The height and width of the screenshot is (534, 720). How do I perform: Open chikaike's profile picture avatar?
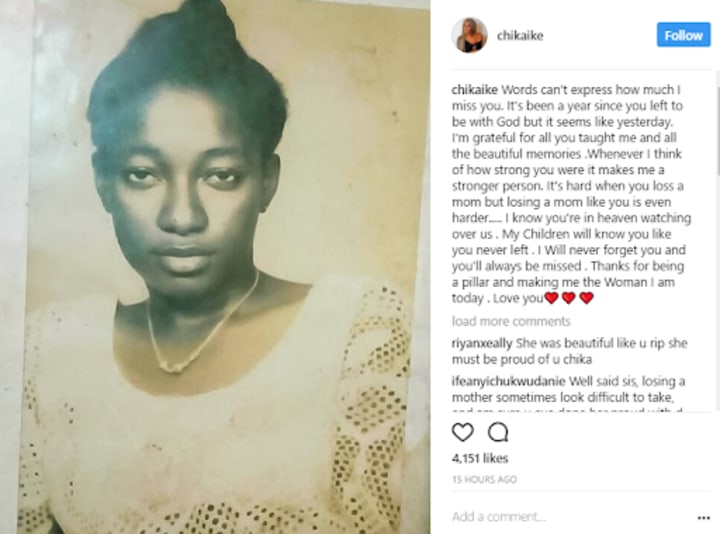tap(469, 35)
